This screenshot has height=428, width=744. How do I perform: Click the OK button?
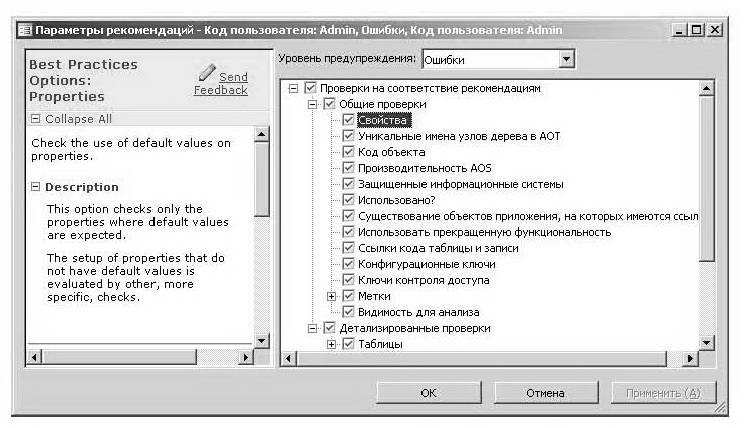tap(428, 393)
